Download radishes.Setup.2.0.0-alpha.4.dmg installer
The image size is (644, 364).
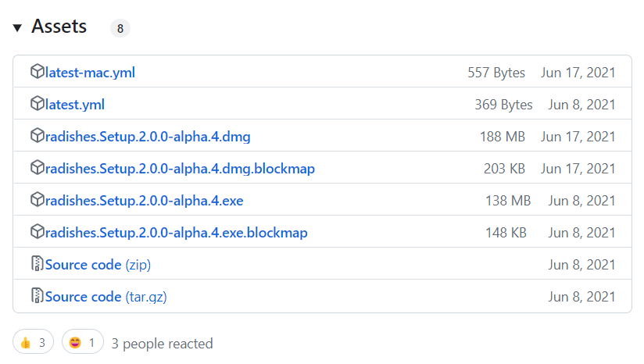coord(148,137)
